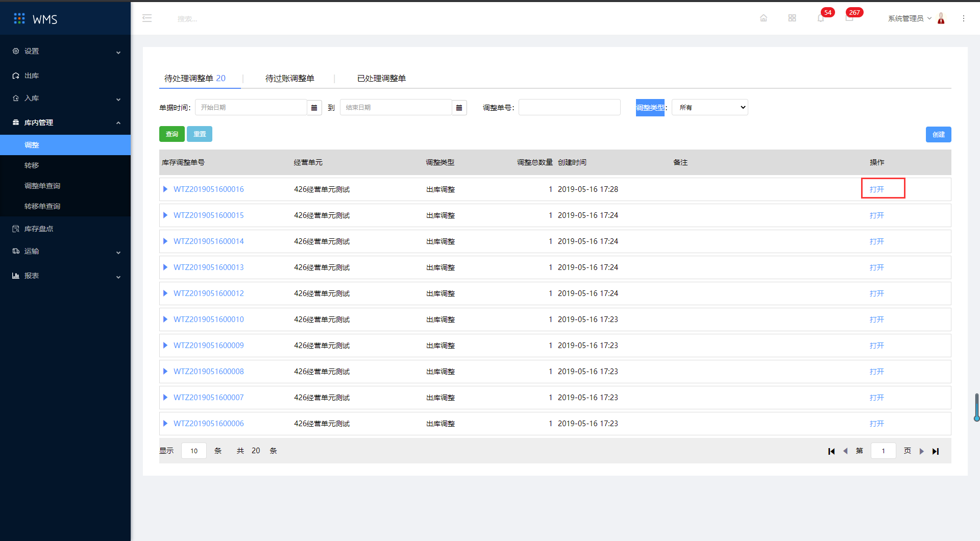Viewport: 980px width, 541px height.
Task: Expand the 设置 menu chevron
Action: [x=118, y=52]
